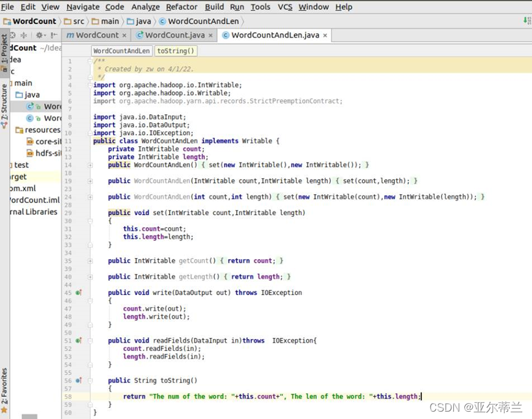Open the VCS menu

tap(285, 7)
